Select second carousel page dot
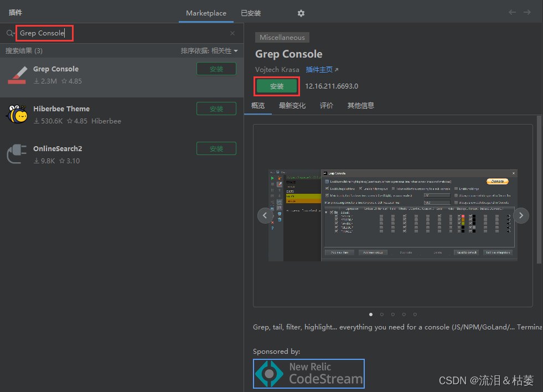Viewport: 543px width, 392px height. click(382, 314)
